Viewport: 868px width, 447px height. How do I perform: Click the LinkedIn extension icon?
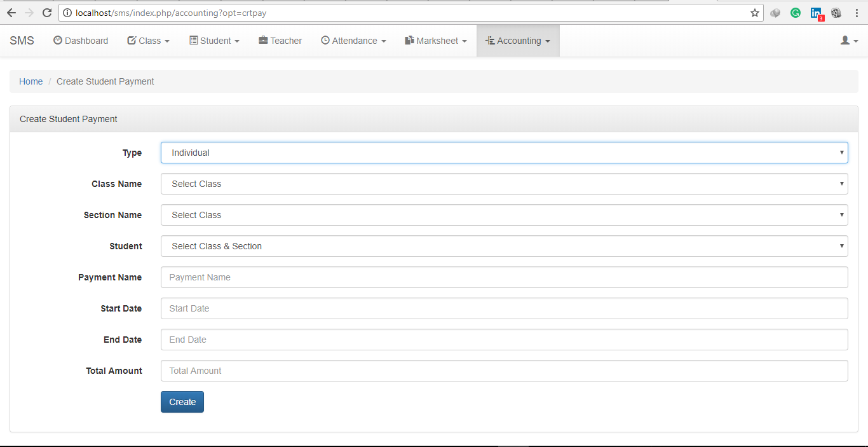tap(816, 13)
